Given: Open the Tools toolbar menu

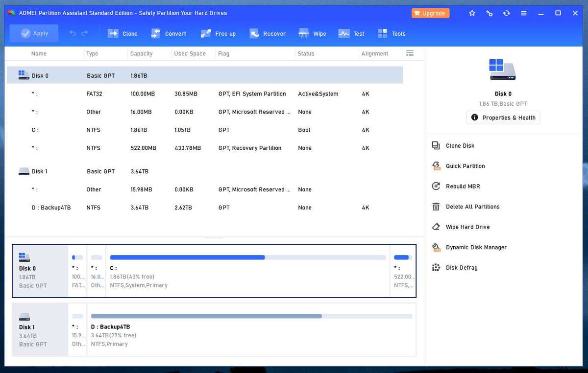Looking at the screenshot, I should [x=392, y=34].
